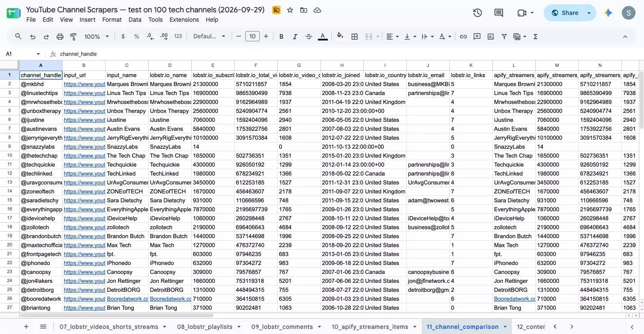Increase decimal places
This screenshot has height=334, width=644.
[164, 37]
